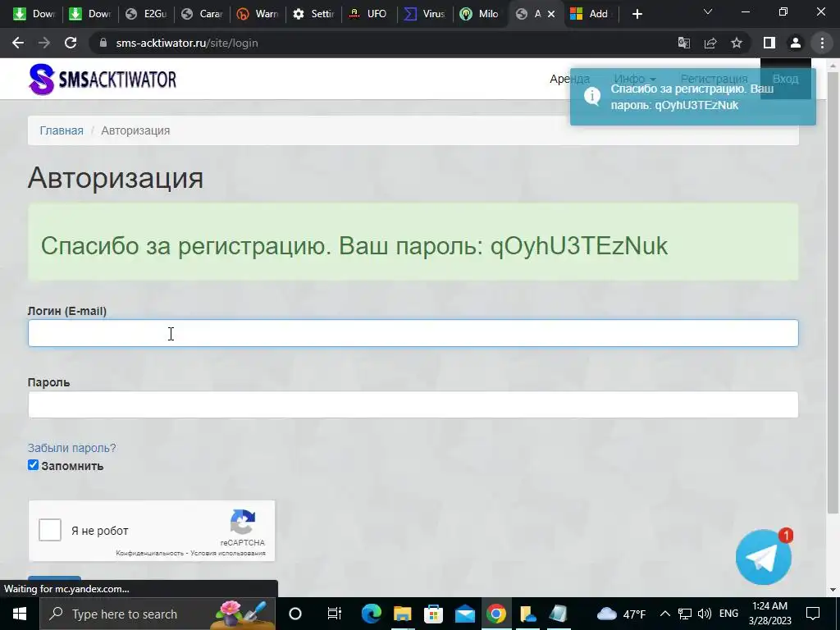Switch to the Milo tab
The height and width of the screenshot is (630, 840).
tap(481, 14)
